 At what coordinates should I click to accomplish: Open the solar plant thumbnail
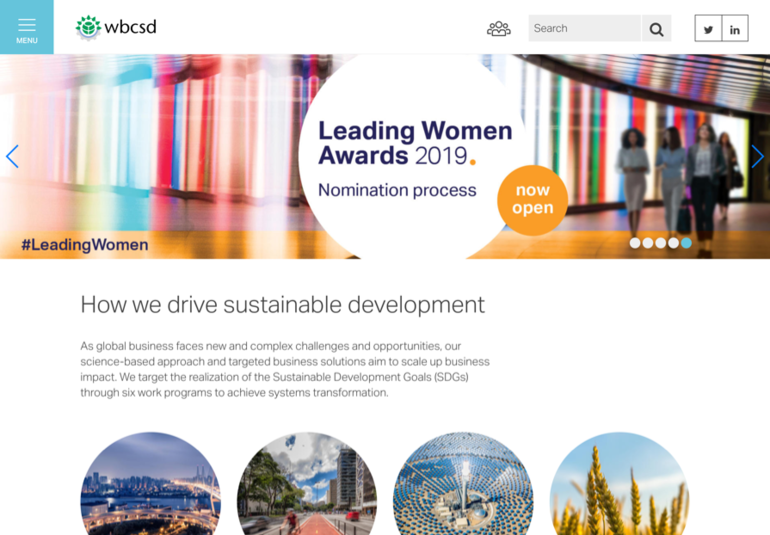coord(463,483)
